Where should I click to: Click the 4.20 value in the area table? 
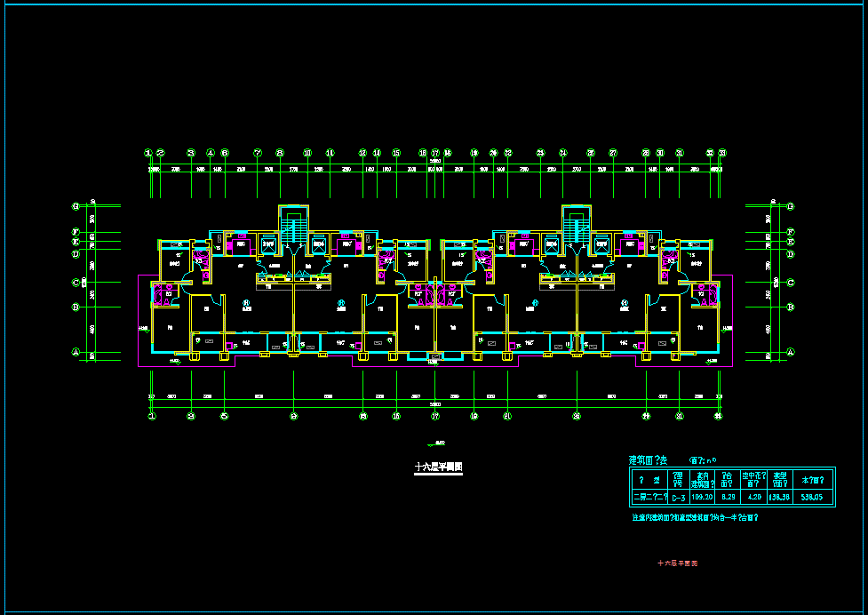tap(754, 498)
